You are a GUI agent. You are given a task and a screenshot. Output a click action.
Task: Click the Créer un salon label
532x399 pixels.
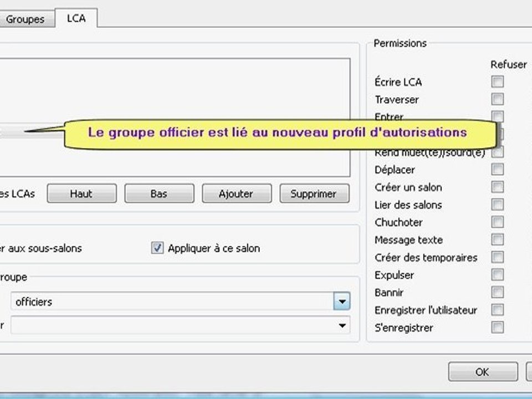(408, 187)
